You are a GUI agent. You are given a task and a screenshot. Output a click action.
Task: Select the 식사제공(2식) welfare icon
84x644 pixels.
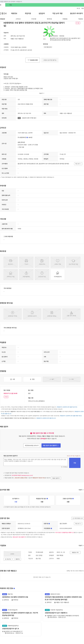58,275
